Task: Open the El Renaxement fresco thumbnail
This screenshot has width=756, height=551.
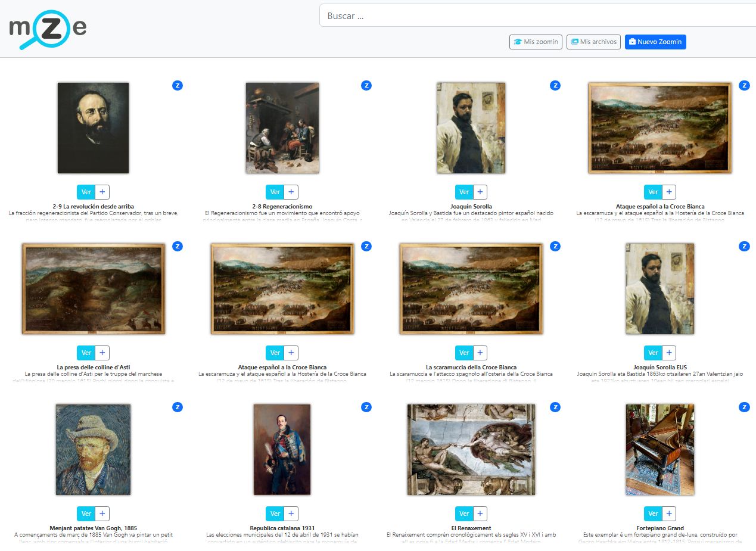Action: pos(471,450)
